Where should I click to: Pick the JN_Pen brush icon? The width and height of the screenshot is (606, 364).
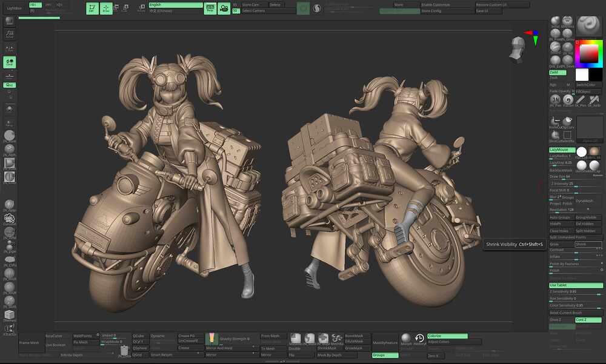coord(555,100)
